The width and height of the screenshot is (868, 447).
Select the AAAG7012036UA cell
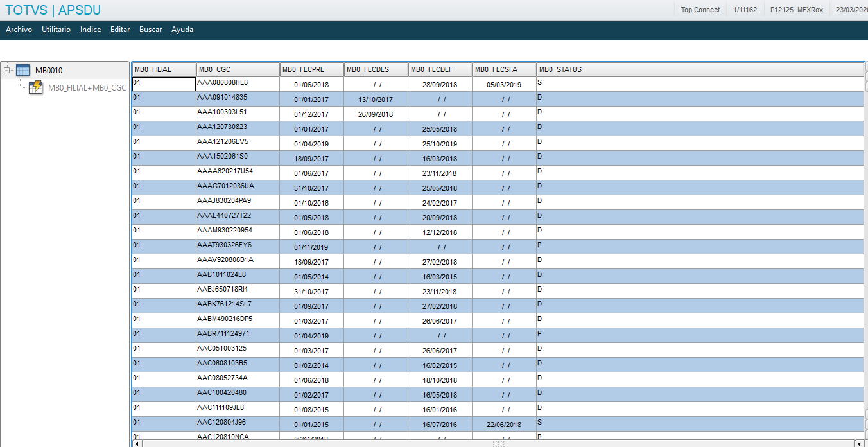238,188
